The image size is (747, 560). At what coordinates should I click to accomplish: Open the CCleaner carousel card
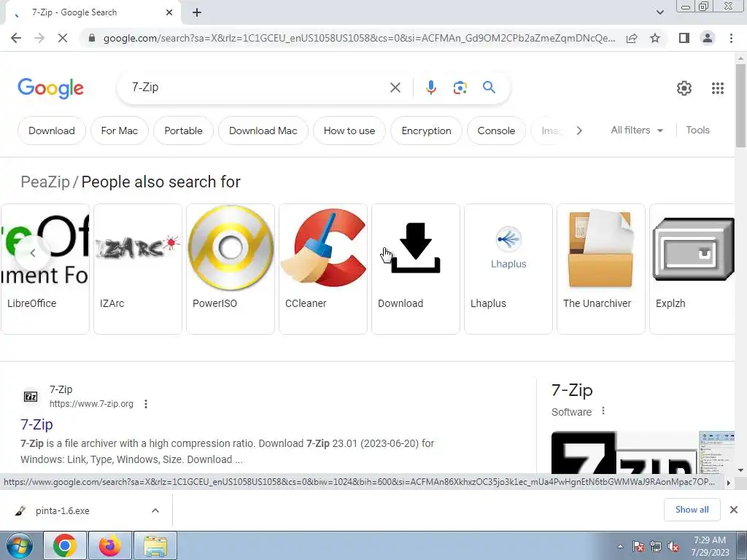[323, 269]
